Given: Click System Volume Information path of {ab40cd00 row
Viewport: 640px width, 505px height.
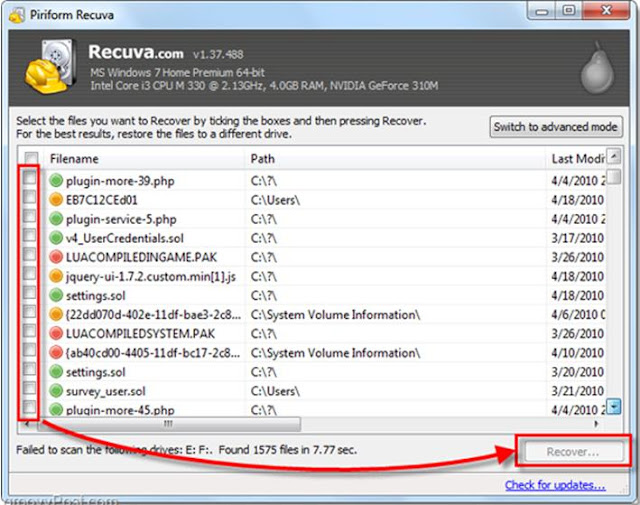Looking at the screenshot, I should [335, 353].
